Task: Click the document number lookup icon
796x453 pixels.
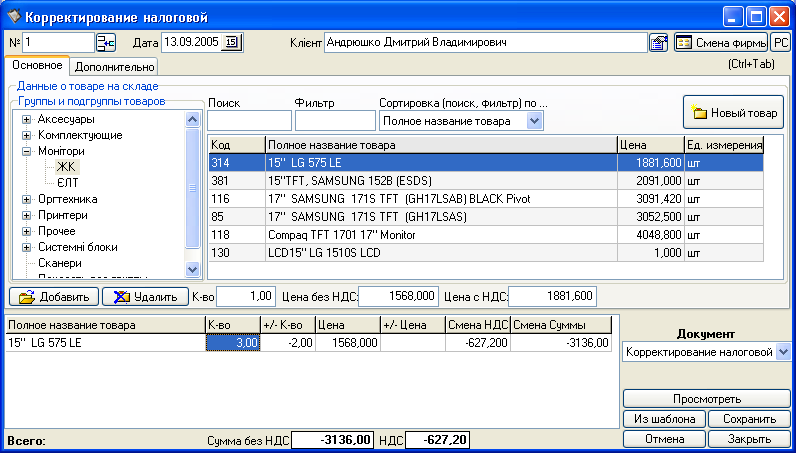Action: pyautogui.click(x=106, y=42)
